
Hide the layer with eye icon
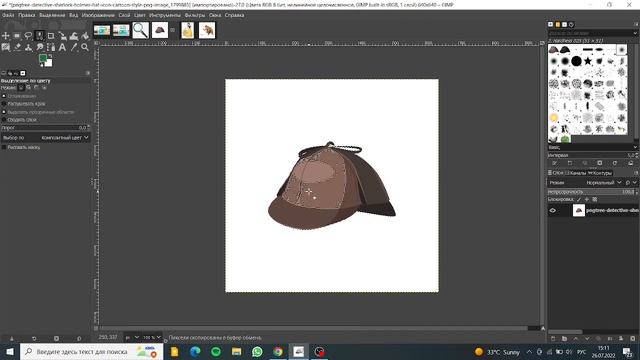coord(553,211)
